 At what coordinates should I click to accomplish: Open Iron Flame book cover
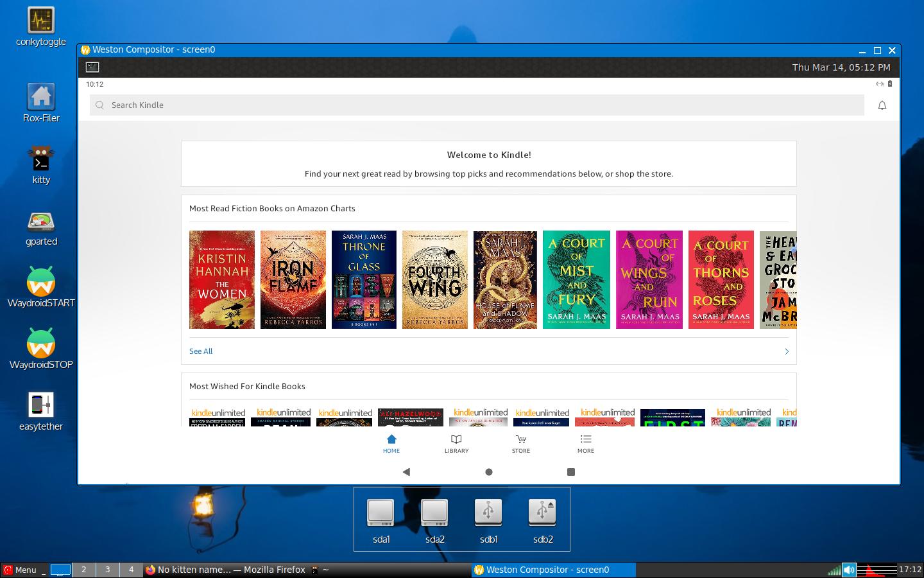click(x=293, y=280)
